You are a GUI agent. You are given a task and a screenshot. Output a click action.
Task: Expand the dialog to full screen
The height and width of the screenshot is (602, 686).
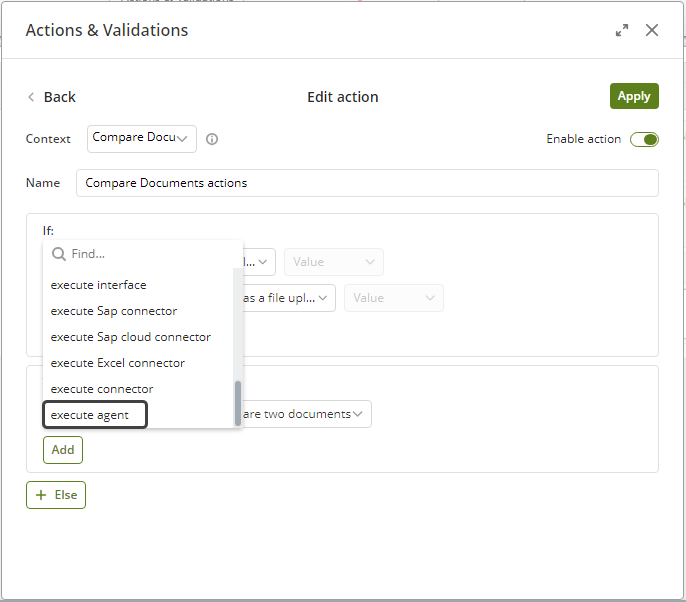622,30
